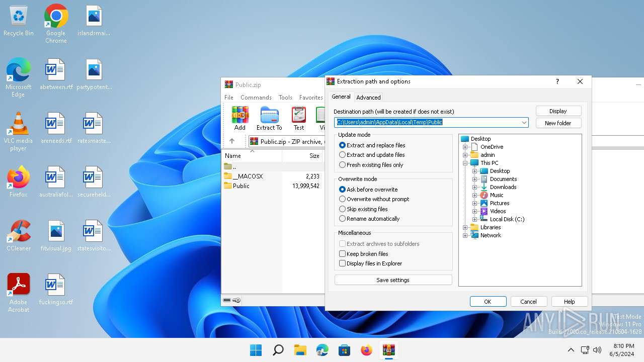Select the islandsmai image file on the desktop
Image resolution: width=644 pixels, height=362 pixels.
[x=94, y=21]
